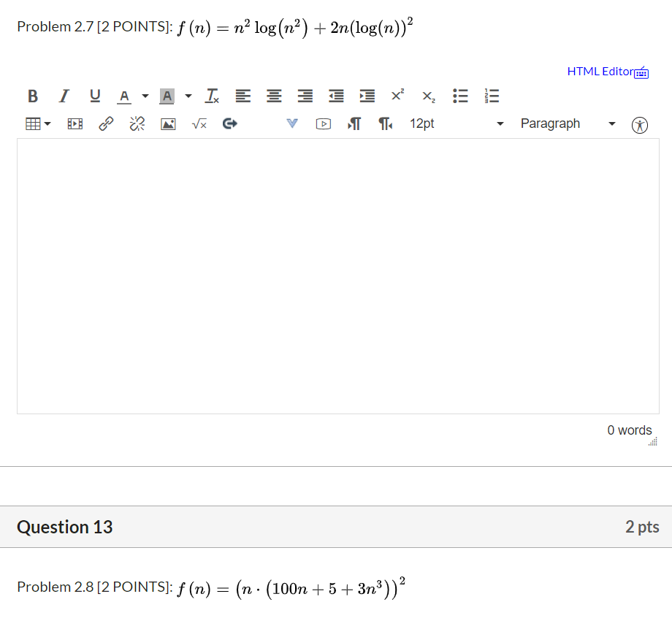Toggle underline formatting

pyautogui.click(x=94, y=96)
